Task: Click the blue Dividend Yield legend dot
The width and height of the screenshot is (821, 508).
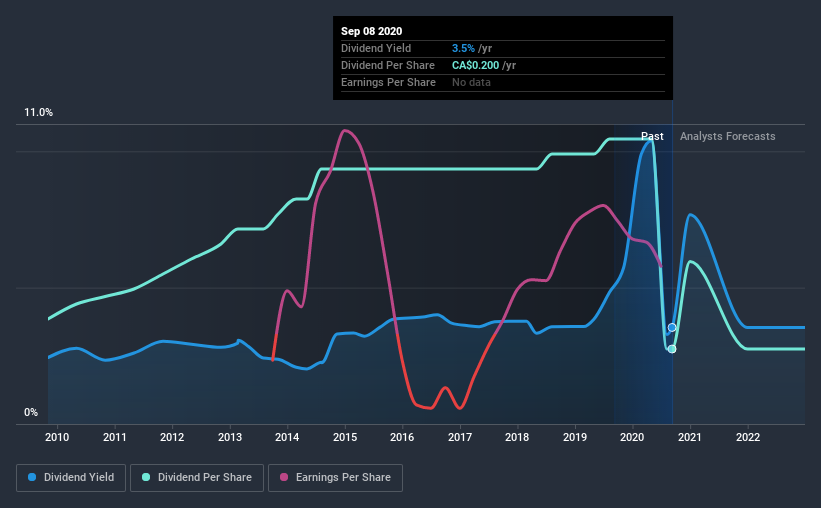Action: [32, 477]
